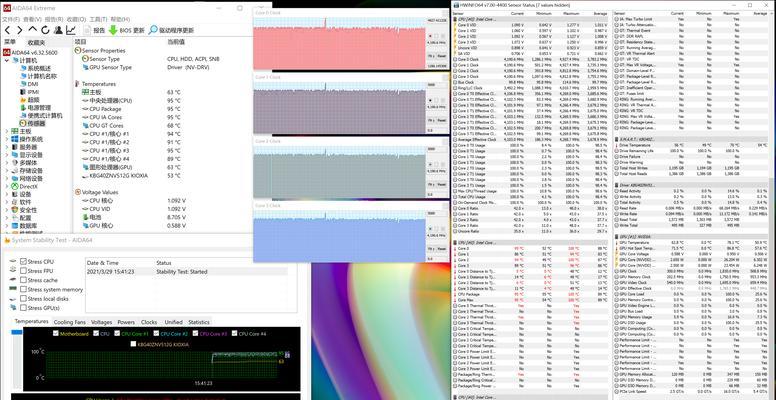Enable the Stress GPU(s) checkbox
This screenshot has height=400, width=776.
pos(23,308)
